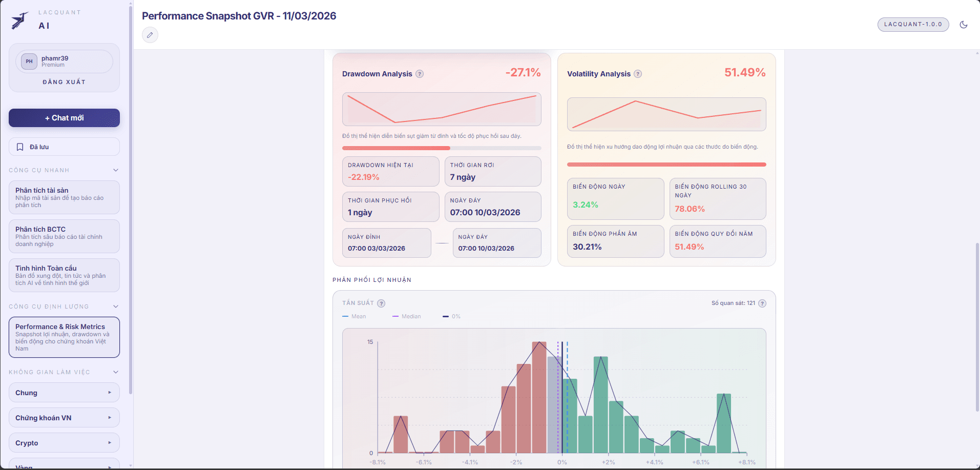This screenshot has height=470, width=980.
Task: Expand the Chứng khoán VN workspace
Action: (64, 418)
